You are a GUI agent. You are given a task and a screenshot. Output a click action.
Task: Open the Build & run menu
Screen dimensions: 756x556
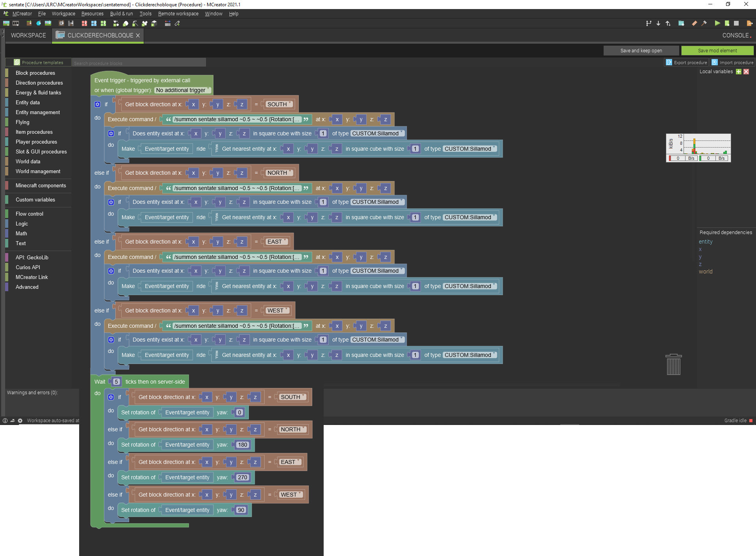121,14
